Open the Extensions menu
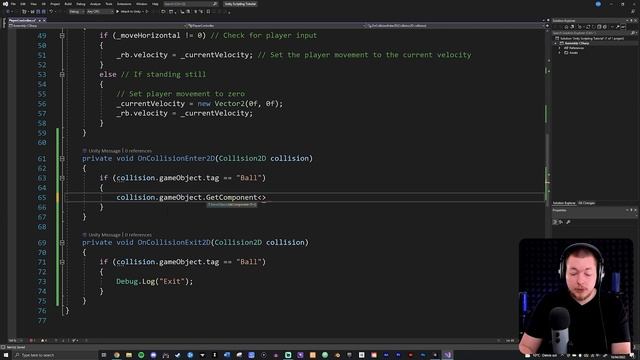The width and height of the screenshot is (640, 360). (x=124, y=4)
